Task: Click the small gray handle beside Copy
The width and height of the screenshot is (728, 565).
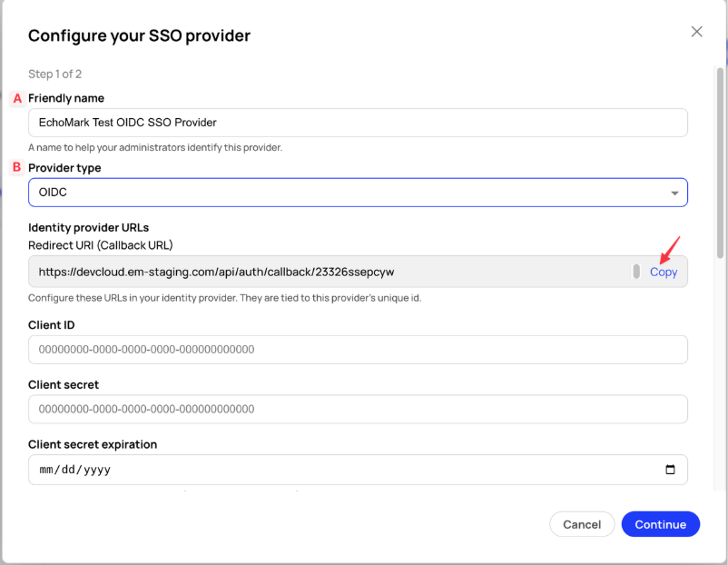Action: tap(636, 272)
